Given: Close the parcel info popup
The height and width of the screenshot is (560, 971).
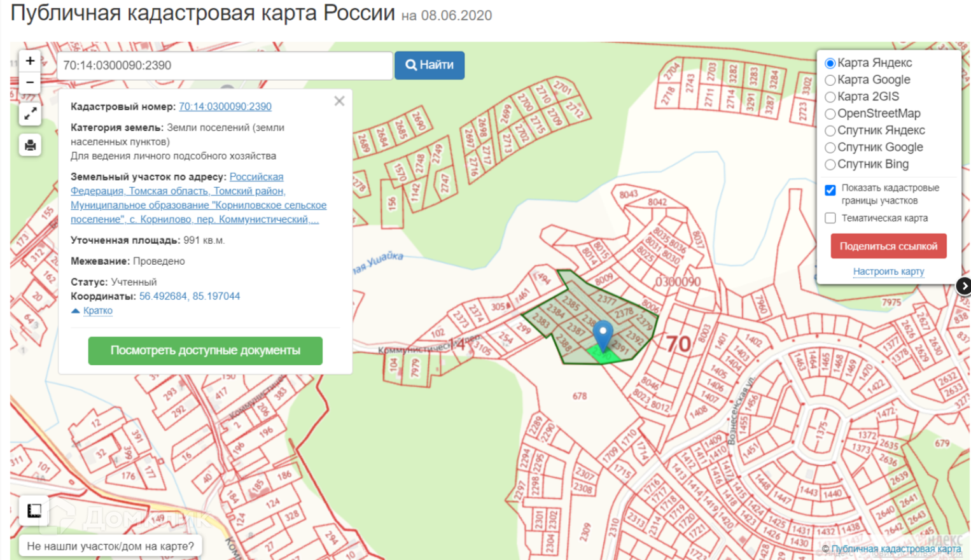Looking at the screenshot, I should [x=340, y=101].
